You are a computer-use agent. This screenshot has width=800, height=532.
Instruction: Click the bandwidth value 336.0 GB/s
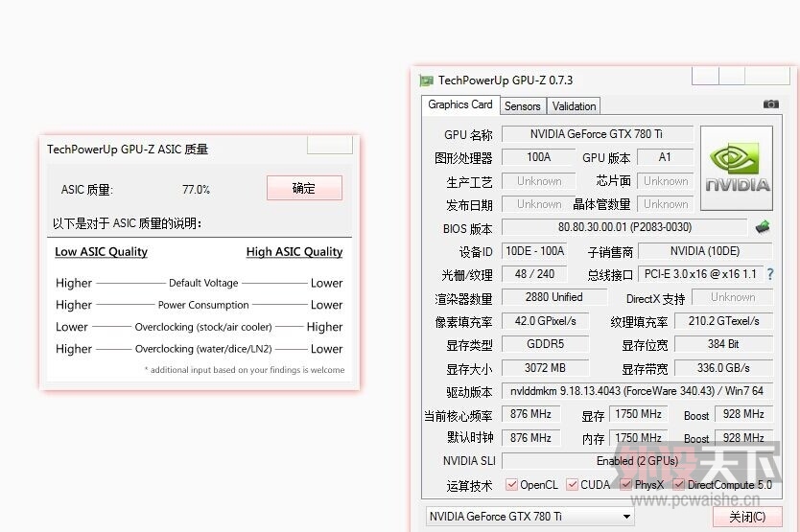723,368
